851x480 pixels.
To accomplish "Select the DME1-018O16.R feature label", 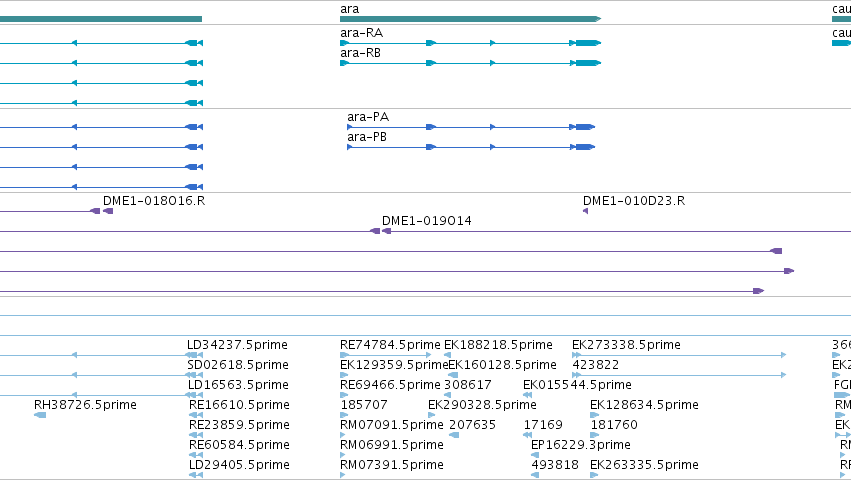I will [x=154, y=201].
